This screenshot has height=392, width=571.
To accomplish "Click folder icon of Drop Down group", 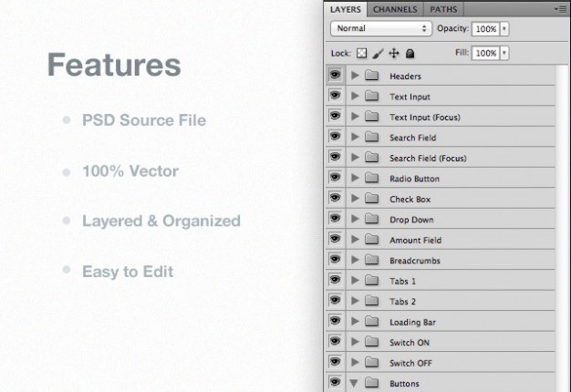I will (372, 219).
